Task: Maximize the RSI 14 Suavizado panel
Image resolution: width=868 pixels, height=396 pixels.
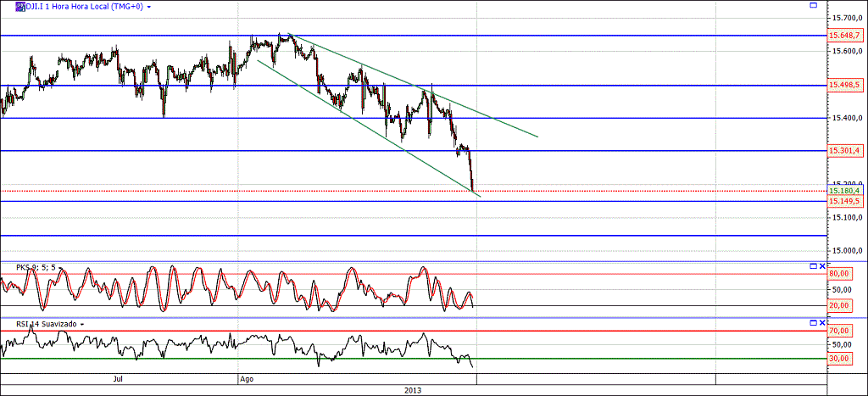Action: 813,322
